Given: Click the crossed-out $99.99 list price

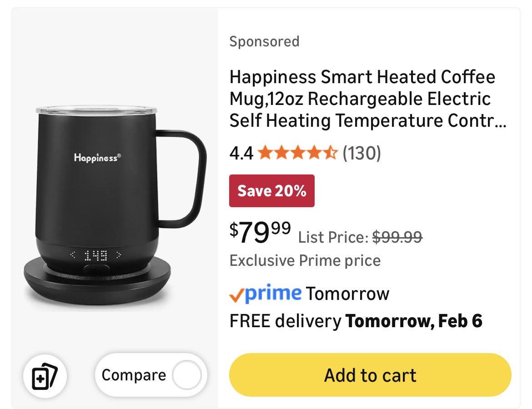Looking at the screenshot, I should point(397,237).
